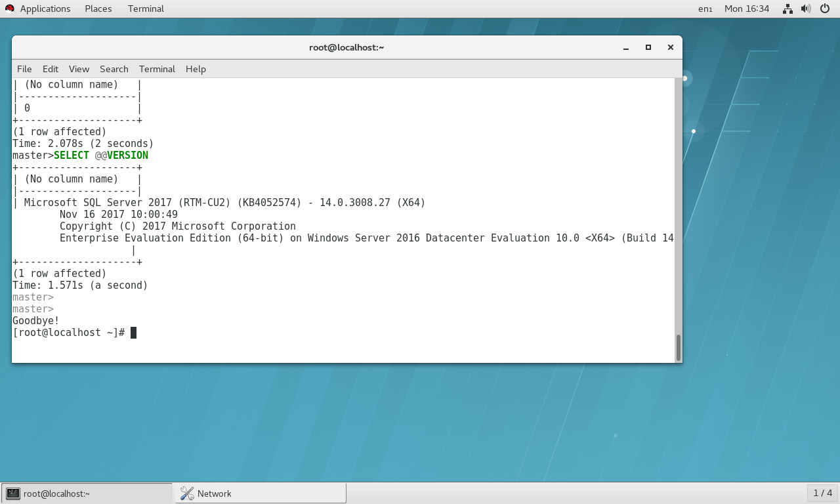This screenshot has width=840, height=504.
Task: Click the Mon 16:34 clock
Action: click(746, 9)
